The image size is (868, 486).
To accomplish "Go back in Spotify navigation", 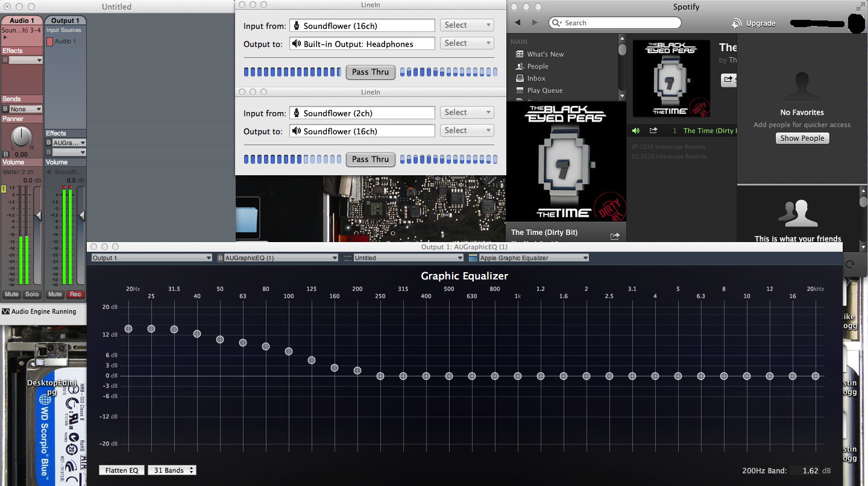I will pyautogui.click(x=517, y=23).
